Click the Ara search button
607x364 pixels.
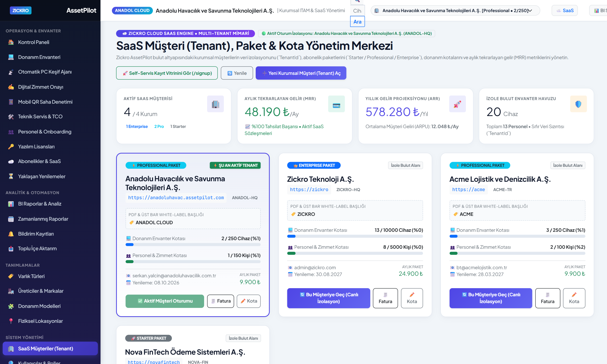point(357,22)
